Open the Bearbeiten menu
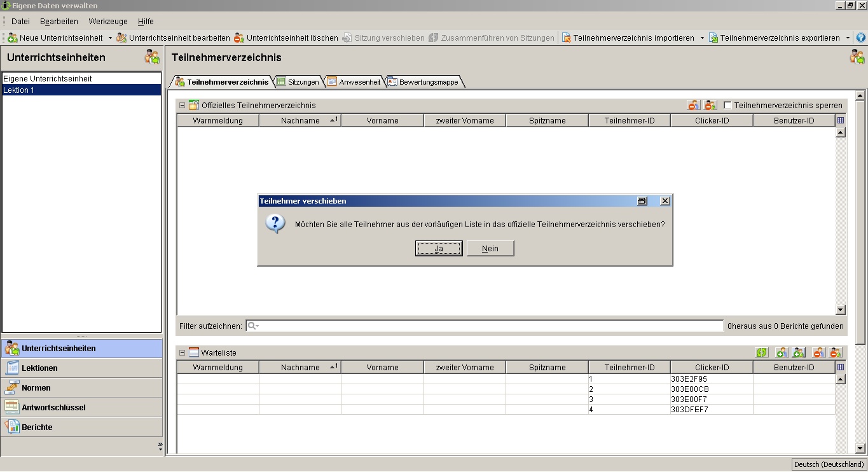Viewport: 868px width, 472px height. point(59,22)
